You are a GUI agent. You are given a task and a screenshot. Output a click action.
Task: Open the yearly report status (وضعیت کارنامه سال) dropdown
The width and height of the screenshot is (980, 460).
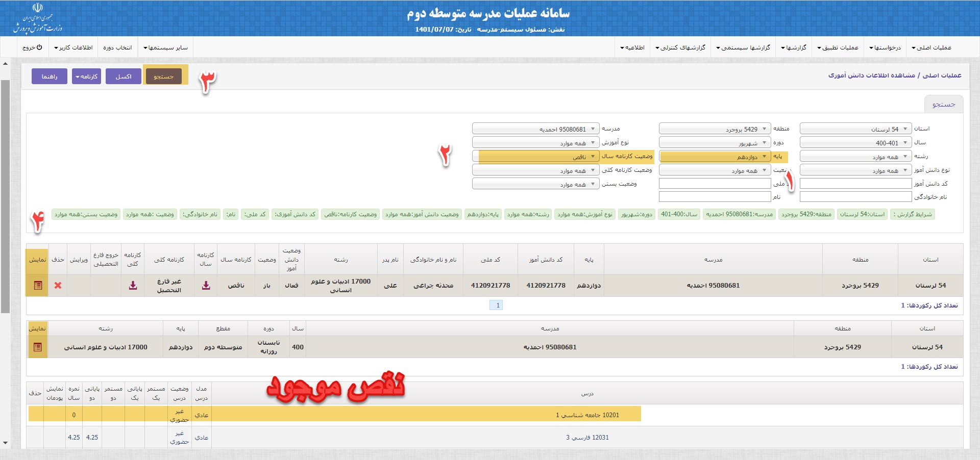pyautogui.click(x=535, y=157)
